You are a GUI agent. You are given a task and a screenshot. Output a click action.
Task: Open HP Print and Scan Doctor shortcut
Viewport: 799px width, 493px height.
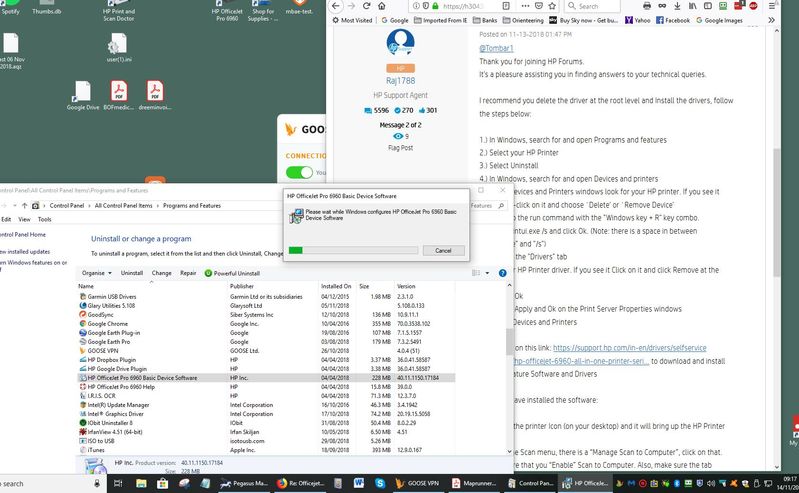[118, 11]
